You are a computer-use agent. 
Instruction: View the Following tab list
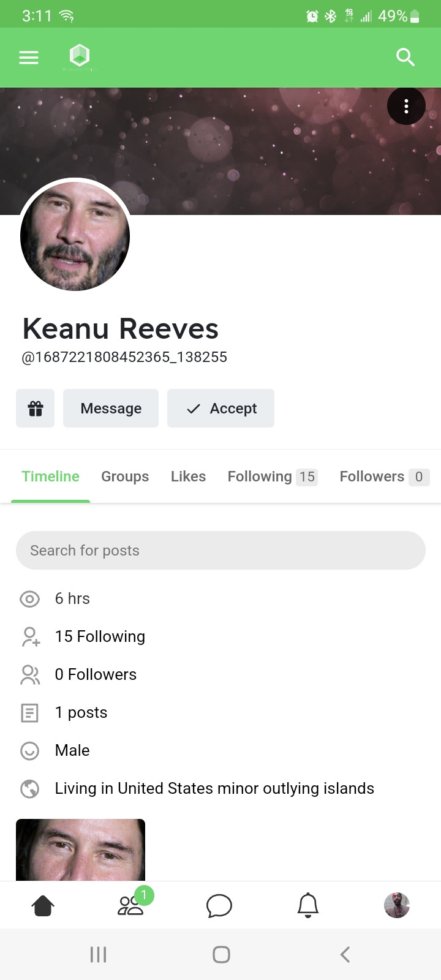272,477
